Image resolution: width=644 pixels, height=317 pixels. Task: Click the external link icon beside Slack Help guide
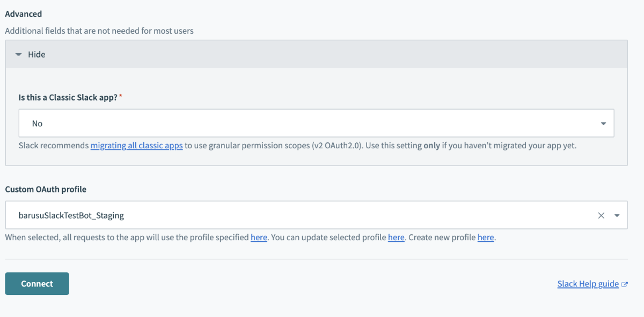[624, 284]
